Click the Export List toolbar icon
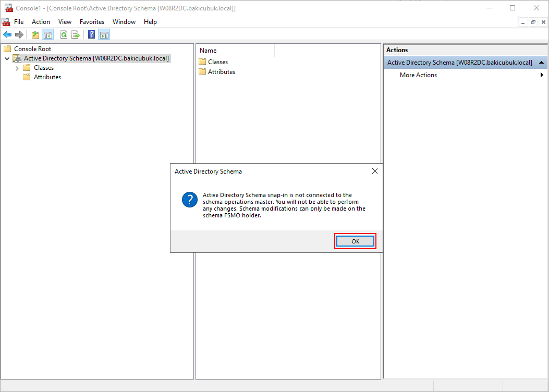This screenshot has height=392, width=549. point(76,34)
